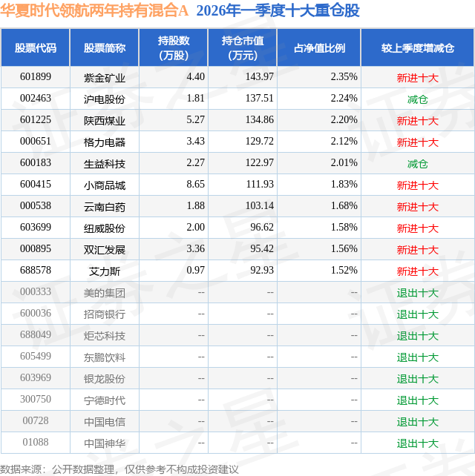The width and height of the screenshot is (475, 476).
Task: Click the stock name 宁德时代
Action: click(104, 401)
